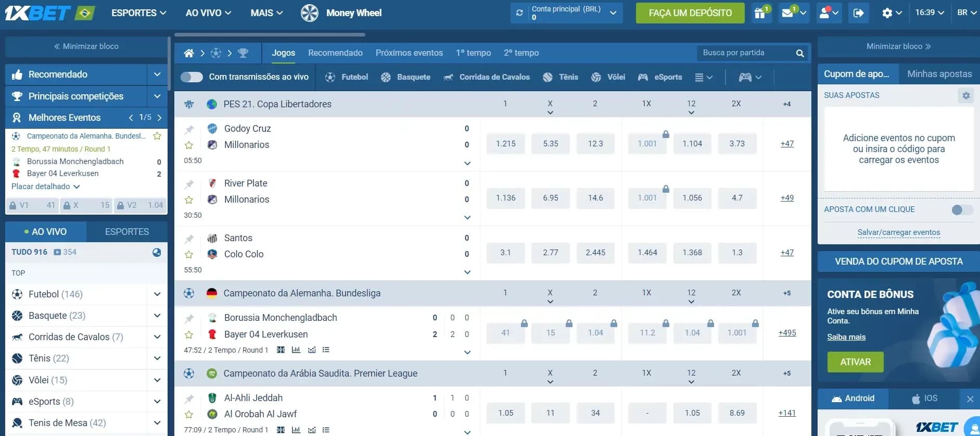The image size is (980, 436).
Task: Favorite the Godoy Cruz match star
Action: coord(189,145)
